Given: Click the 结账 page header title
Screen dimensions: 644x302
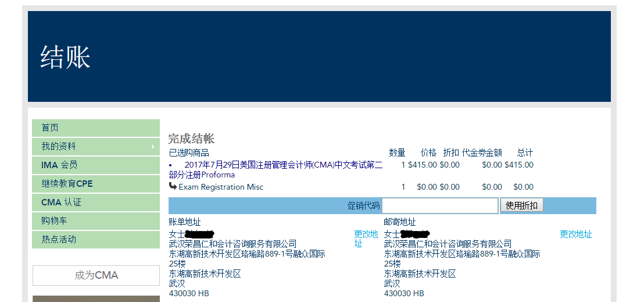Looking at the screenshot, I should [65, 58].
